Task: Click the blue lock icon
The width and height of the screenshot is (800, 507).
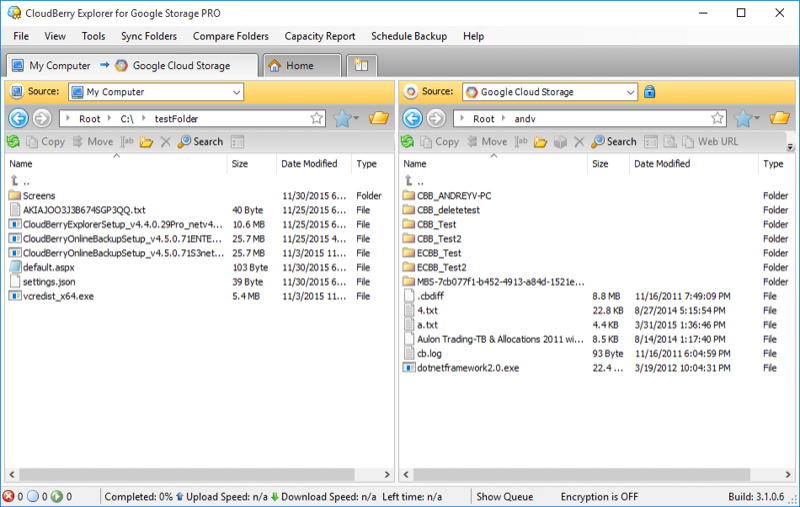Action: (x=649, y=92)
